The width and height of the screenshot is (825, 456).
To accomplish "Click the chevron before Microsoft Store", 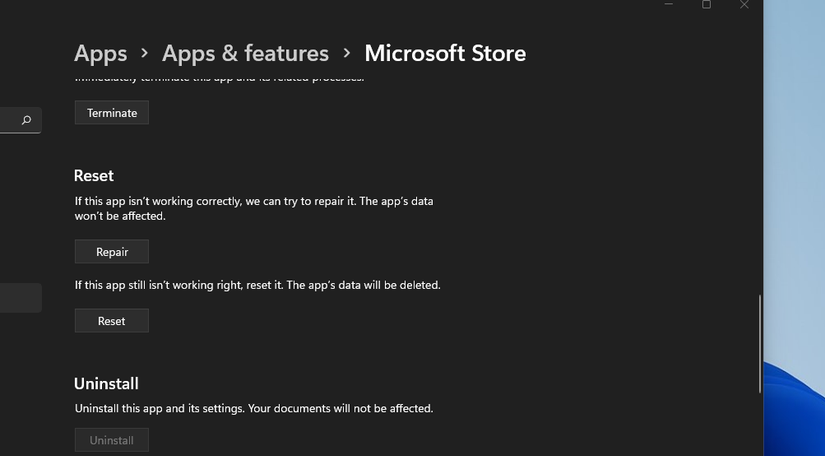I will pyautogui.click(x=347, y=53).
